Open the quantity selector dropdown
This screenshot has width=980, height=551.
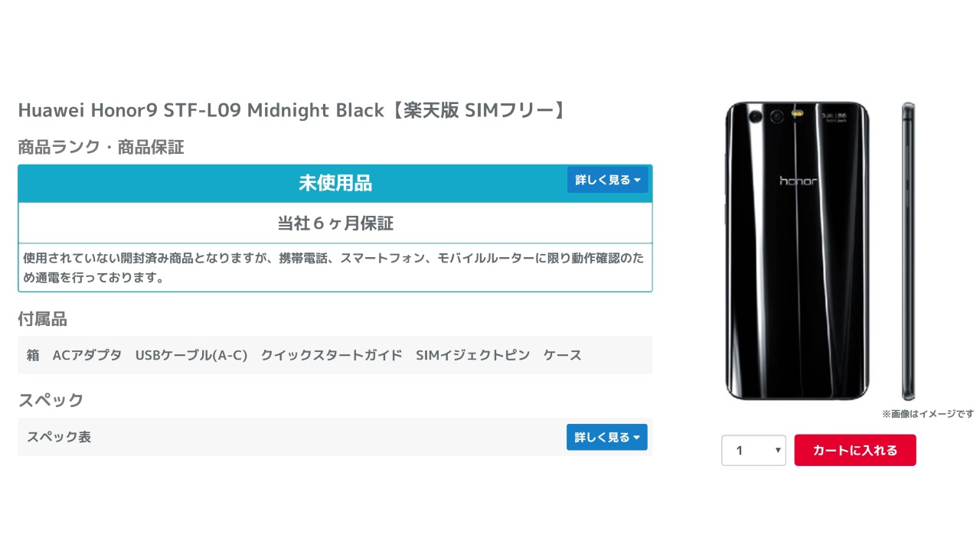[753, 451]
